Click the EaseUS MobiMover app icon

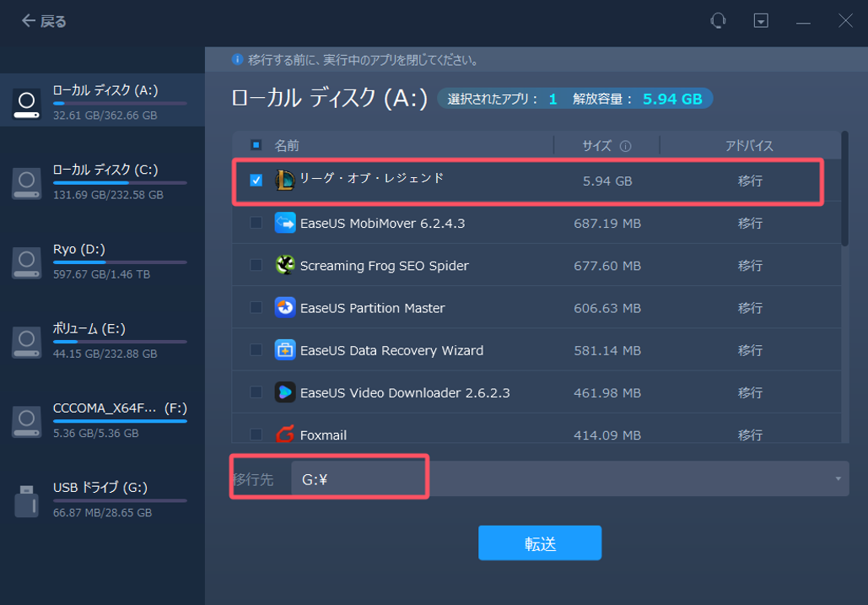point(284,223)
